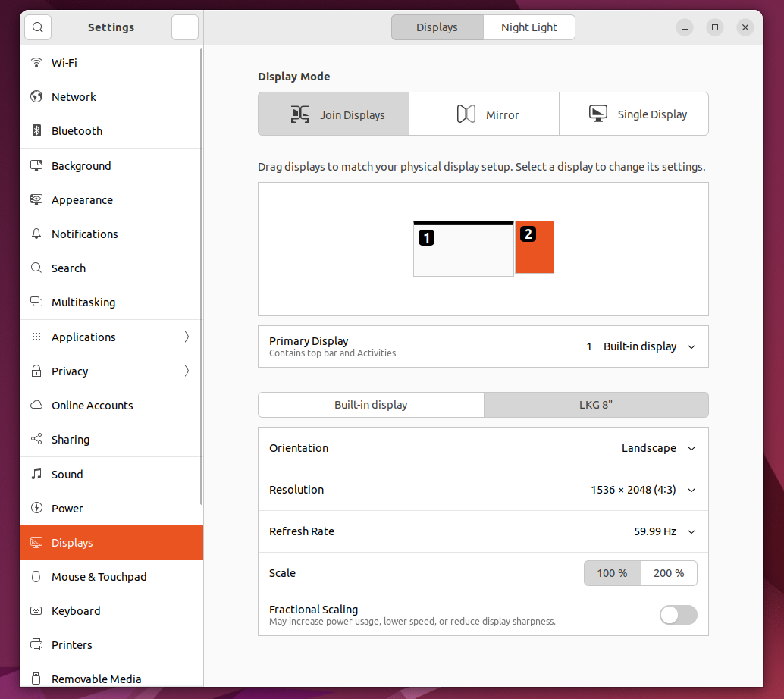Click the Sharing icon in sidebar
Viewport: 784px width, 699px height.
click(x=36, y=439)
